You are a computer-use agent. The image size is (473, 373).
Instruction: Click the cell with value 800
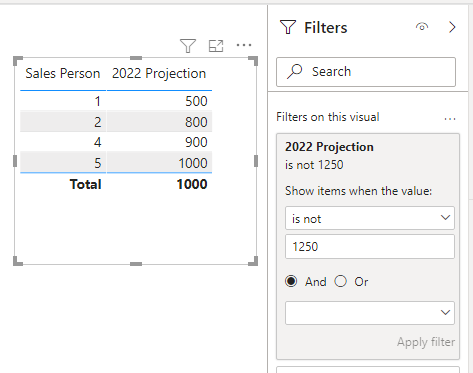tap(196, 122)
